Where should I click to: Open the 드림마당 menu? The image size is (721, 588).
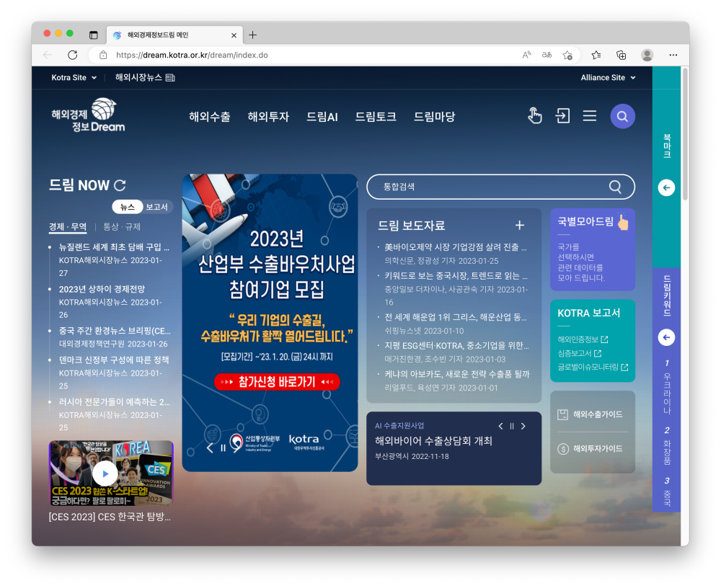(x=434, y=117)
